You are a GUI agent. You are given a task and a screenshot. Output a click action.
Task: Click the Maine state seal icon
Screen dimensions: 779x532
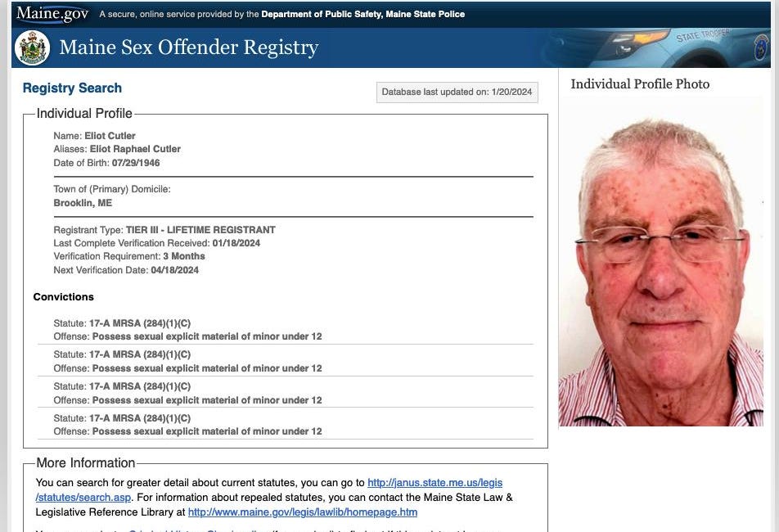[x=32, y=47]
